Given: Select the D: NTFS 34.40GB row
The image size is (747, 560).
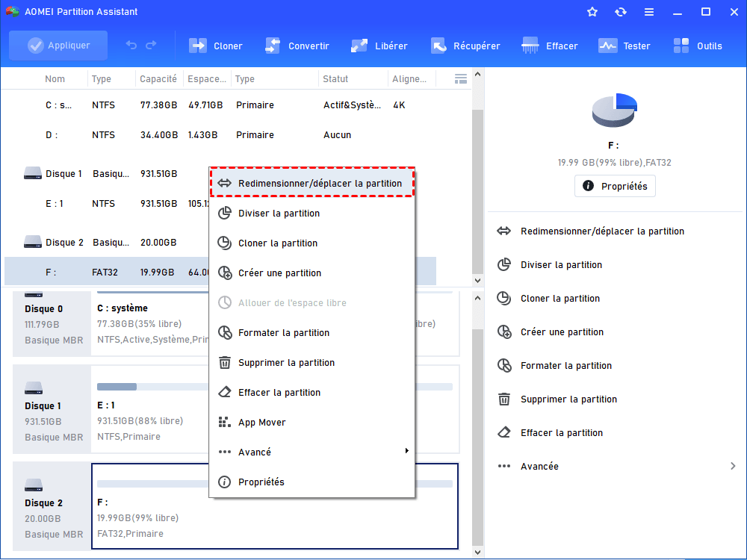Looking at the screenshot, I should tap(220, 134).
